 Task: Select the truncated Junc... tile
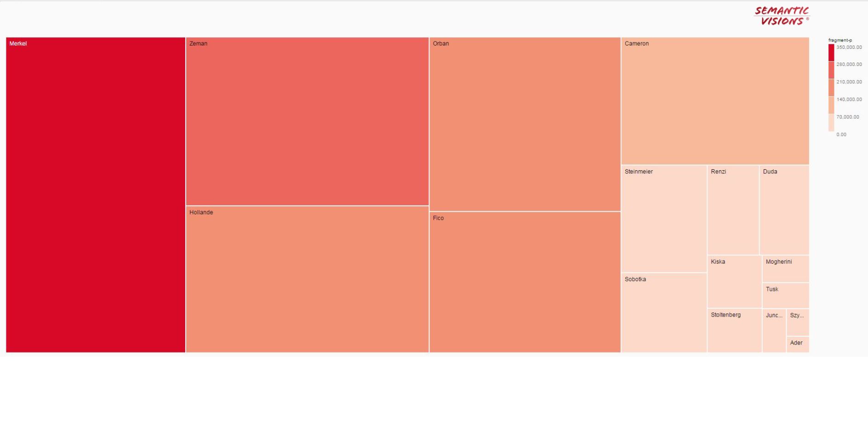[774, 330]
